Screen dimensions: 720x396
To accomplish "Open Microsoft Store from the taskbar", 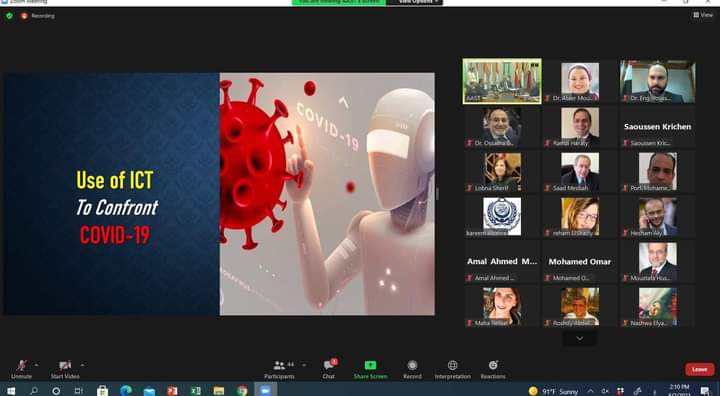I will click(102, 390).
